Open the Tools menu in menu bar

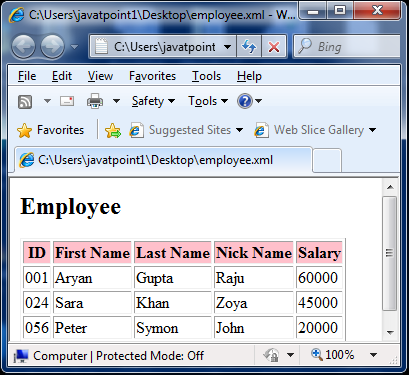click(206, 76)
